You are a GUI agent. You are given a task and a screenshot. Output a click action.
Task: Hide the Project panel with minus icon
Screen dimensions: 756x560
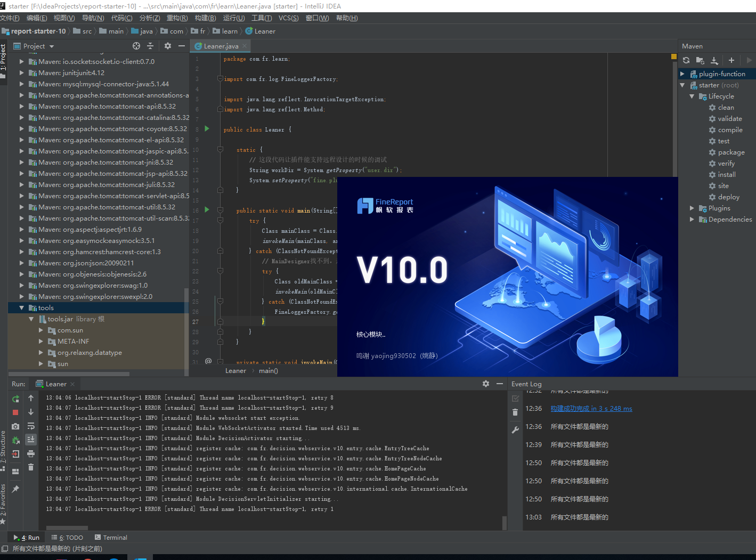pos(182,46)
